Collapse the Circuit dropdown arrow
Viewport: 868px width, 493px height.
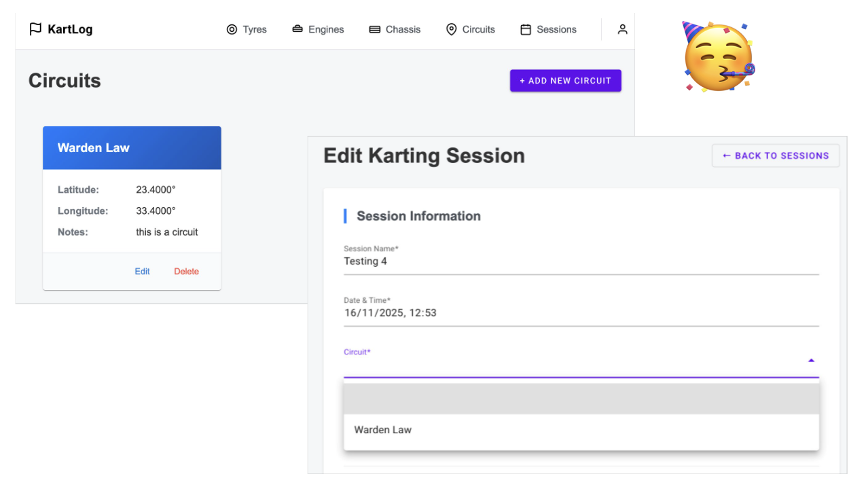811,361
